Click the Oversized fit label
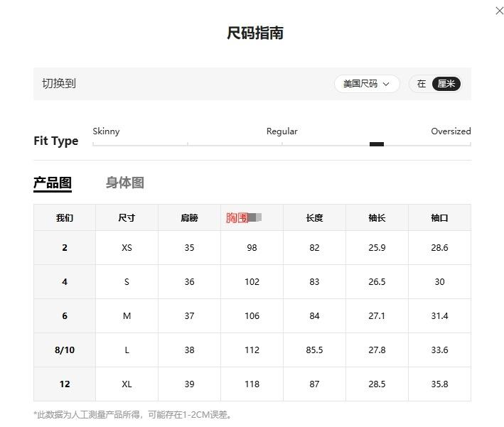504x427 pixels. pos(451,131)
